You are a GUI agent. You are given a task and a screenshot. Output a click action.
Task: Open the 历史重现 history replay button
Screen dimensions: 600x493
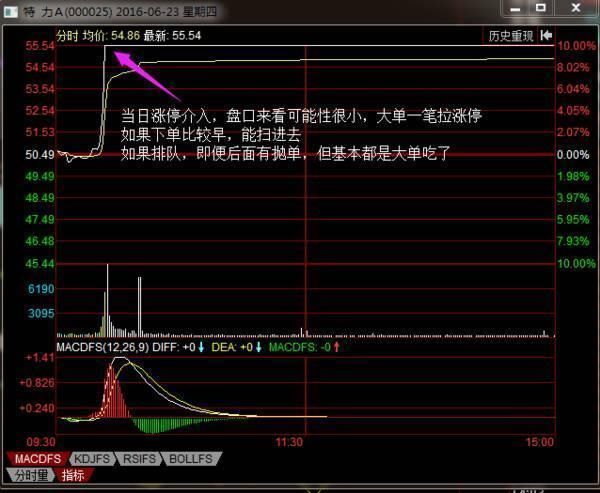click(510, 35)
